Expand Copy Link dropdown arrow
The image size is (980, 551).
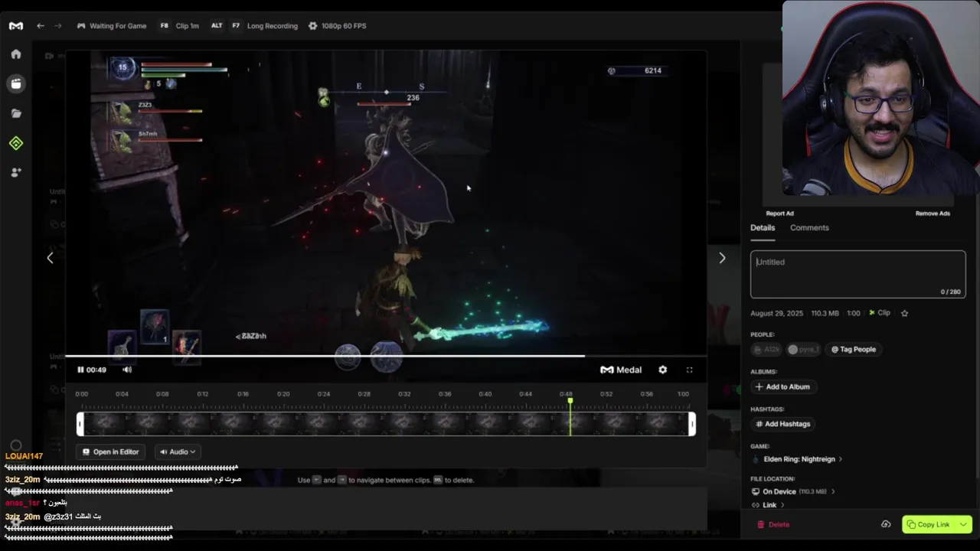[963, 524]
